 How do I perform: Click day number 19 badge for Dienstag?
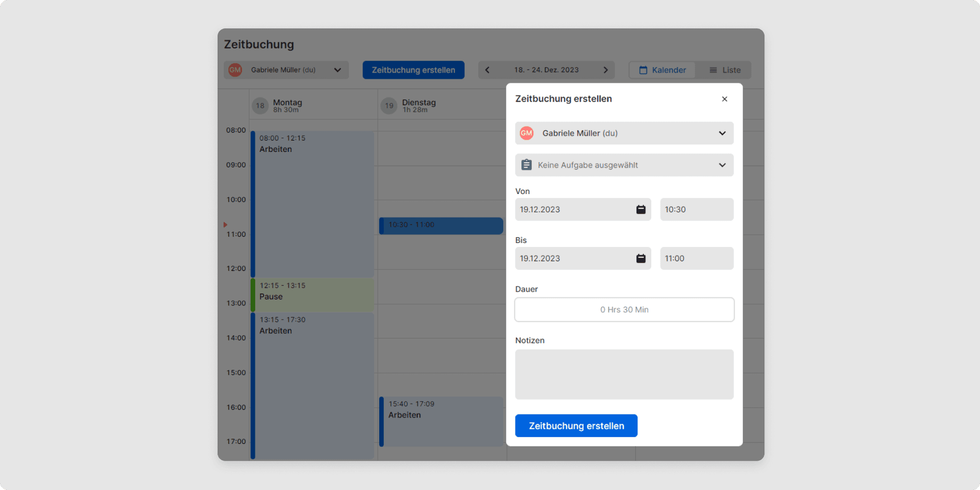[x=389, y=106]
